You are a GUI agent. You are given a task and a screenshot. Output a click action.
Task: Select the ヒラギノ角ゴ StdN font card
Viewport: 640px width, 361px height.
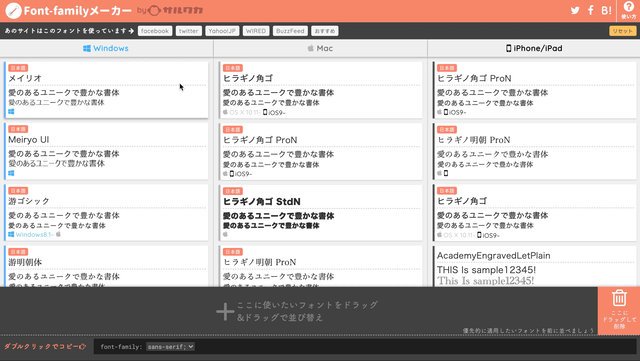point(320,213)
